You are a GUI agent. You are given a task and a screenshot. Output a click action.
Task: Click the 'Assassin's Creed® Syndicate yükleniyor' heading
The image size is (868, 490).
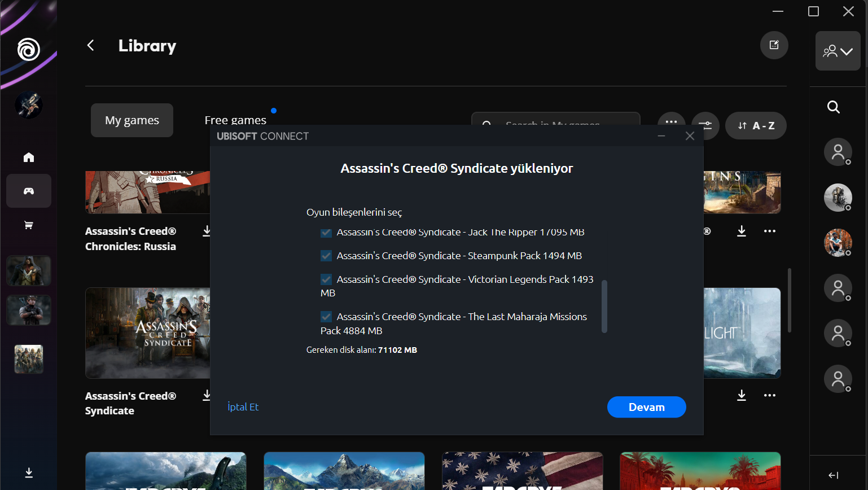[x=457, y=168]
